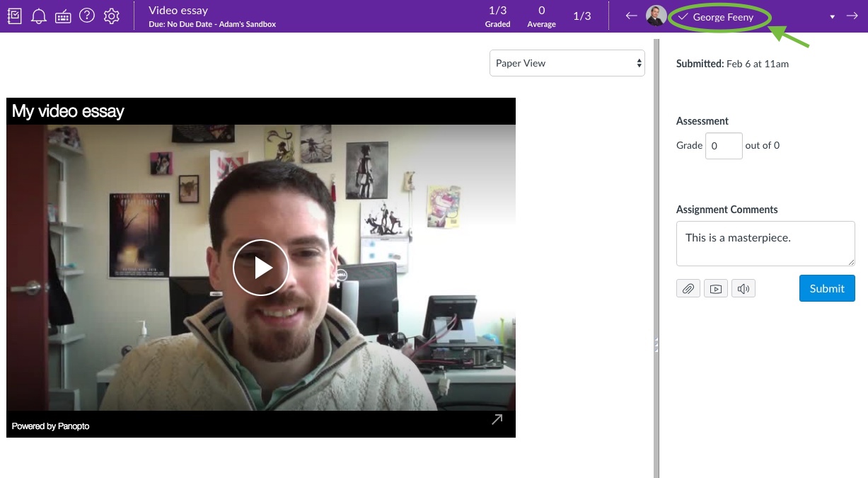The height and width of the screenshot is (478, 868).
Task: Open the Video essay assignment title
Action: 178,11
